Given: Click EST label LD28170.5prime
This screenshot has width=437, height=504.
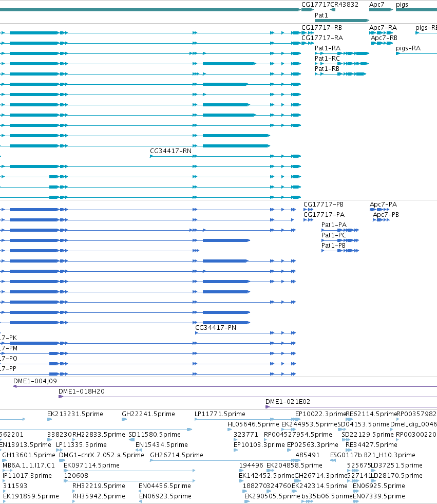Looking at the screenshot, I should point(397,476).
